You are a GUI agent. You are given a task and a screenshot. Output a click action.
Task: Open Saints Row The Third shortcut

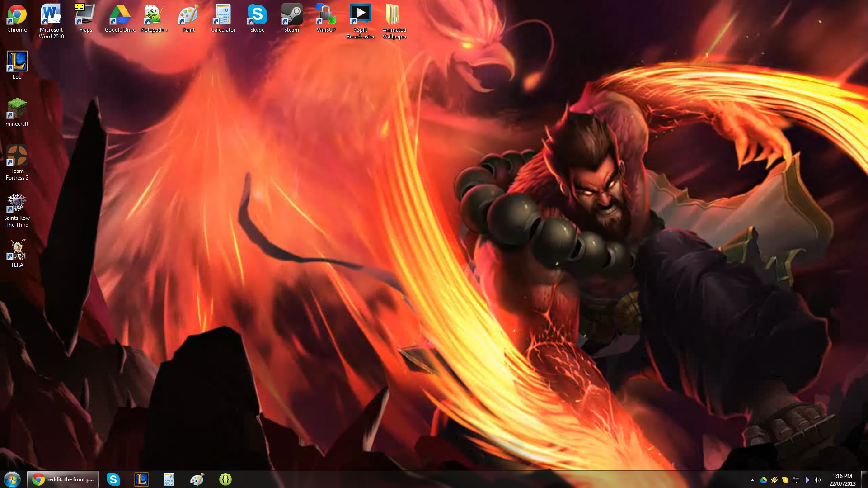point(17,202)
